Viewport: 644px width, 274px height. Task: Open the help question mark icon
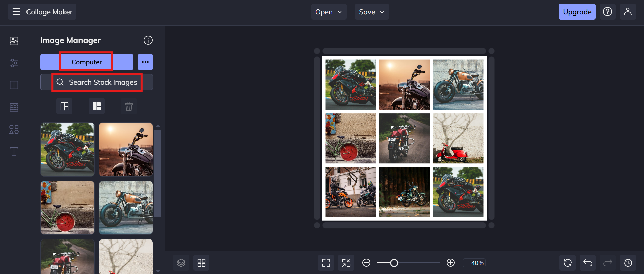(607, 12)
